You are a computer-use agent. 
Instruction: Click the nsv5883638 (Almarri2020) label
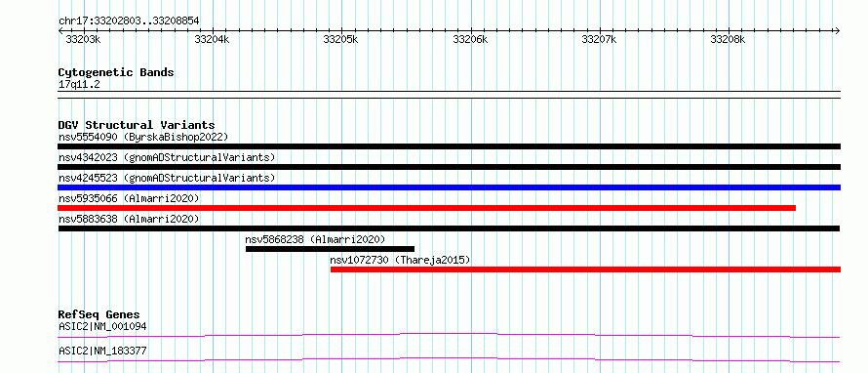point(129,219)
